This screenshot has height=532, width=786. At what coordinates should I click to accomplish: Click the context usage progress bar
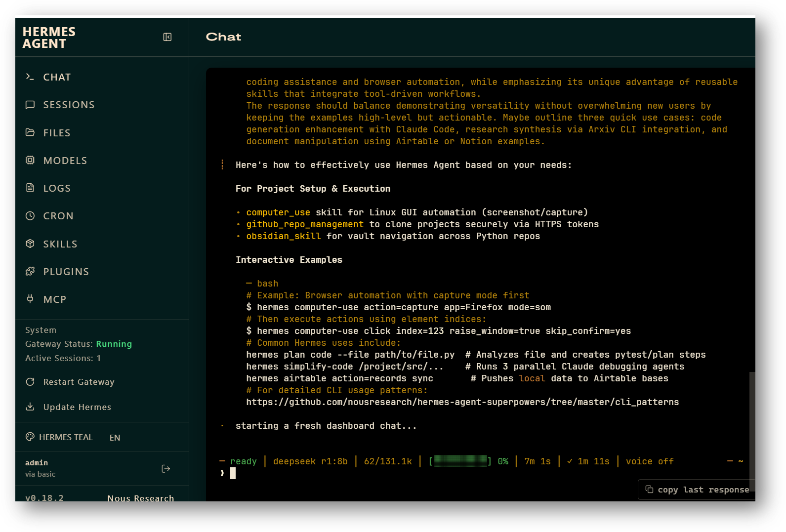[460, 461]
